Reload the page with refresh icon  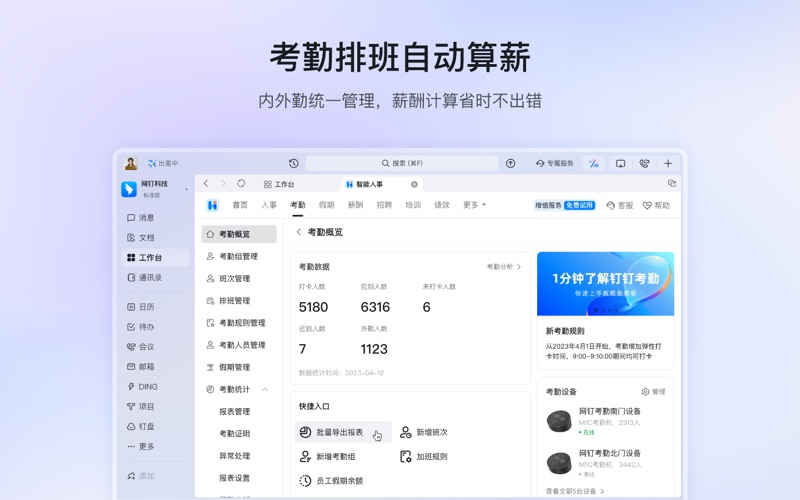[x=241, y=183]
